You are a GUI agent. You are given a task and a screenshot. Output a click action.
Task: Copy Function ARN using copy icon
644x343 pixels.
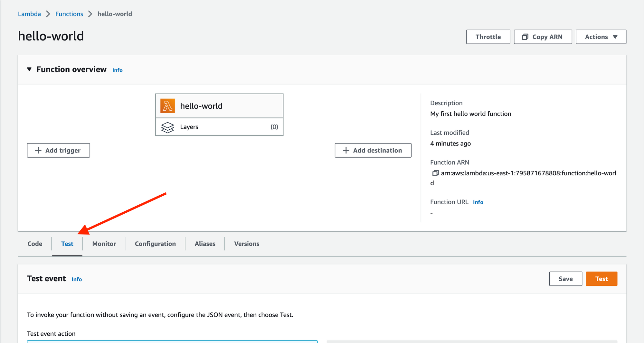pyautogui.click(x=435, y=173)
